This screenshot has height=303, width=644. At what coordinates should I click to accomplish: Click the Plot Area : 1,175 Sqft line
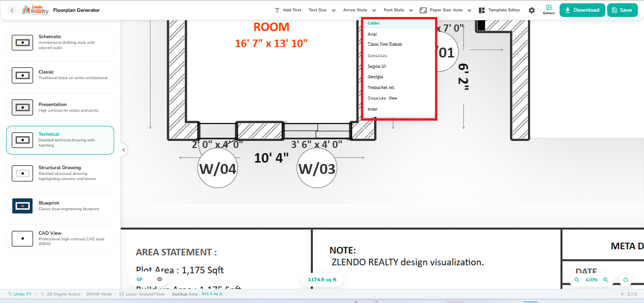[180, 270]
